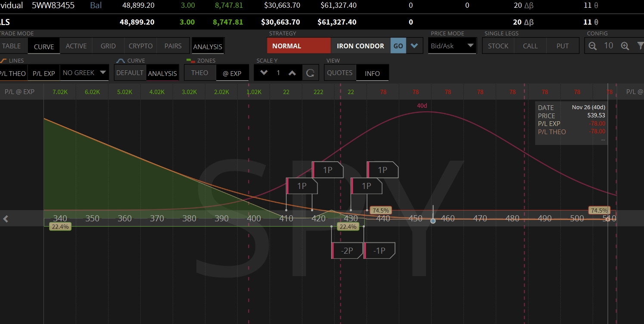The image size is (644, 324).
Task: Click the Bal label in account row
Action: 96,6
